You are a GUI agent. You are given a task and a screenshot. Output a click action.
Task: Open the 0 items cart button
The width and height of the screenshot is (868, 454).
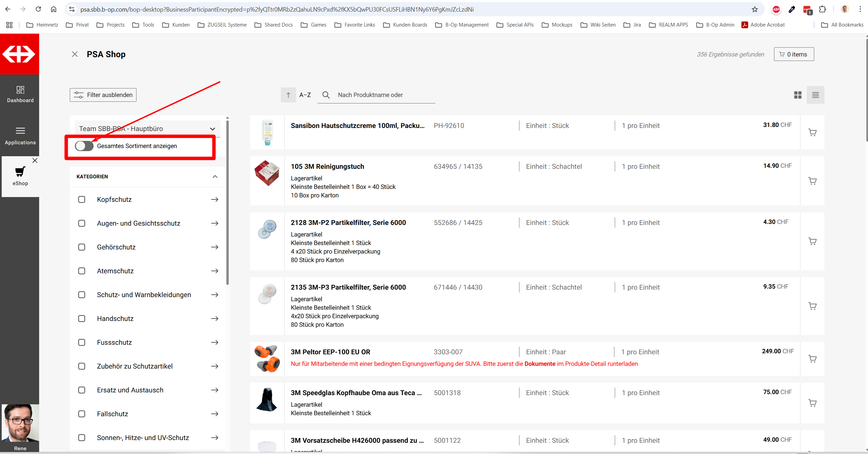[793, 54]
